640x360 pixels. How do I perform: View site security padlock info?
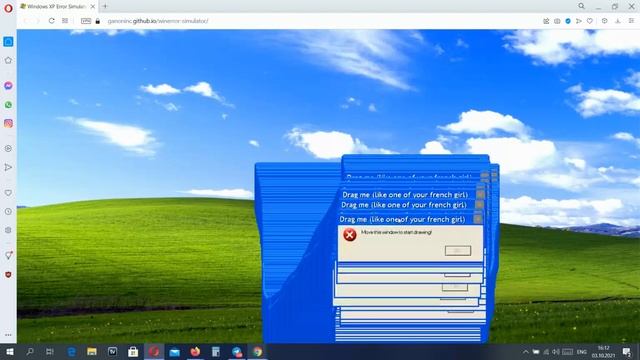pos(98,21)
